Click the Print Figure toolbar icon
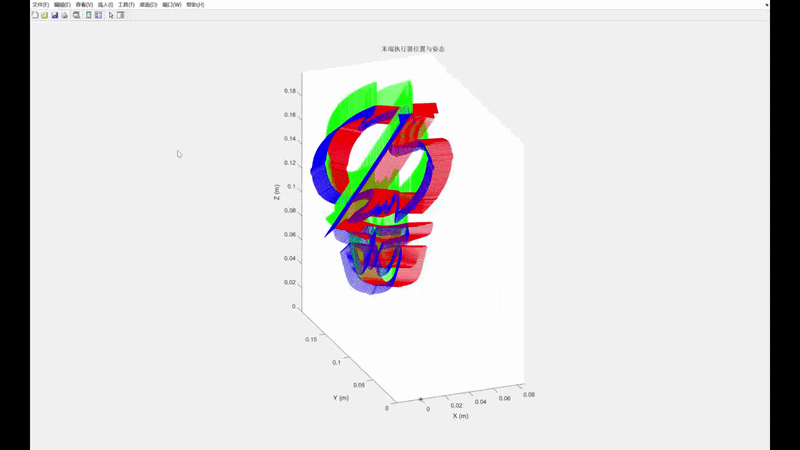This screenshot has height=450, width=800. point(64,15)
